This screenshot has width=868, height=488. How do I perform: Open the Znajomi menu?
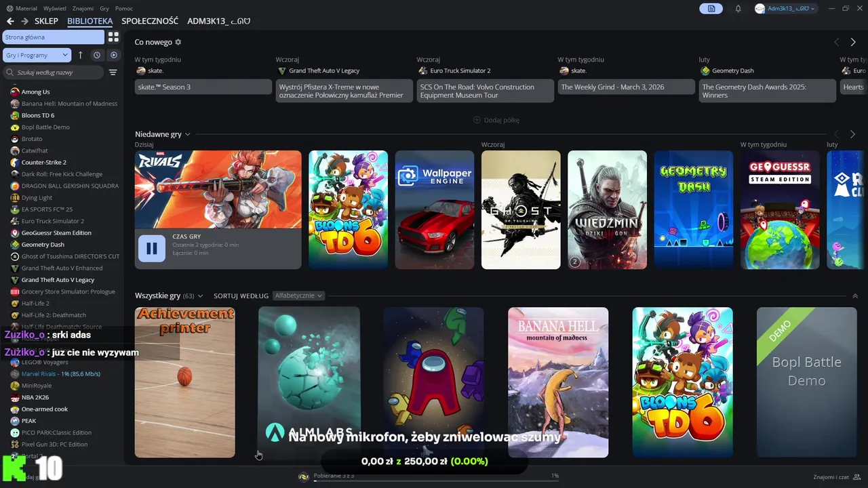coord(83,8)
